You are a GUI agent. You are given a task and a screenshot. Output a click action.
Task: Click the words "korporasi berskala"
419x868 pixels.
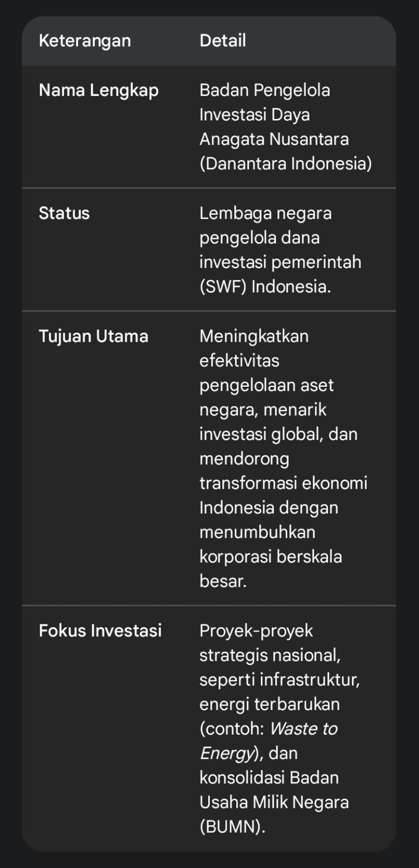(270, 557)
